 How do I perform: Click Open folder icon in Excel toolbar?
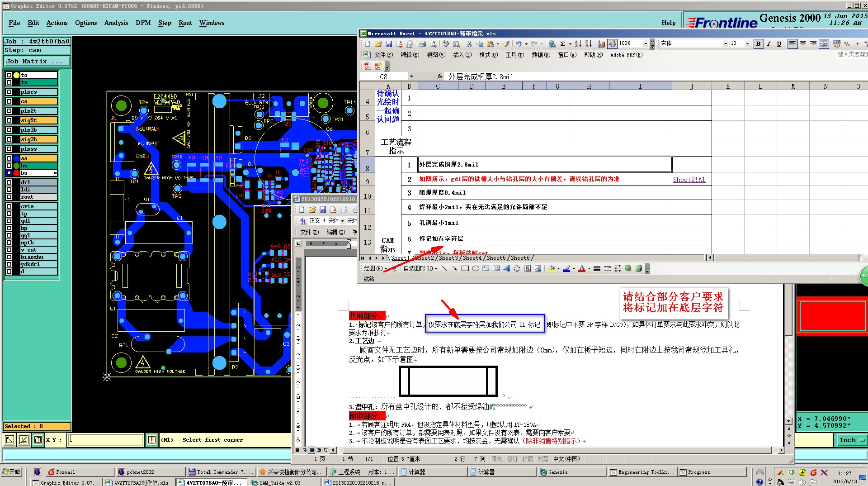378,44
